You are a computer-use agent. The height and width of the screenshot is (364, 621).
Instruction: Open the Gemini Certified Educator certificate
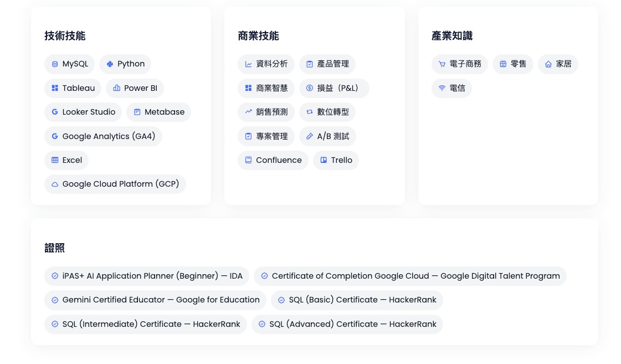[155, 300]
